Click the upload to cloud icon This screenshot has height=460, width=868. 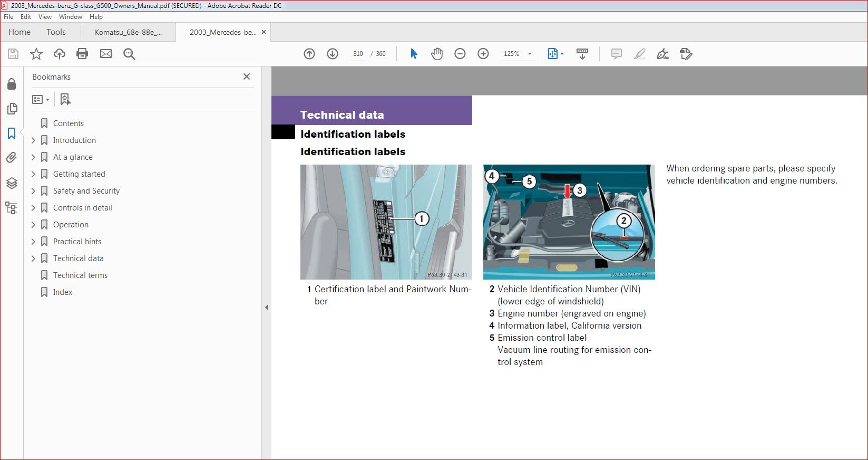60,54
